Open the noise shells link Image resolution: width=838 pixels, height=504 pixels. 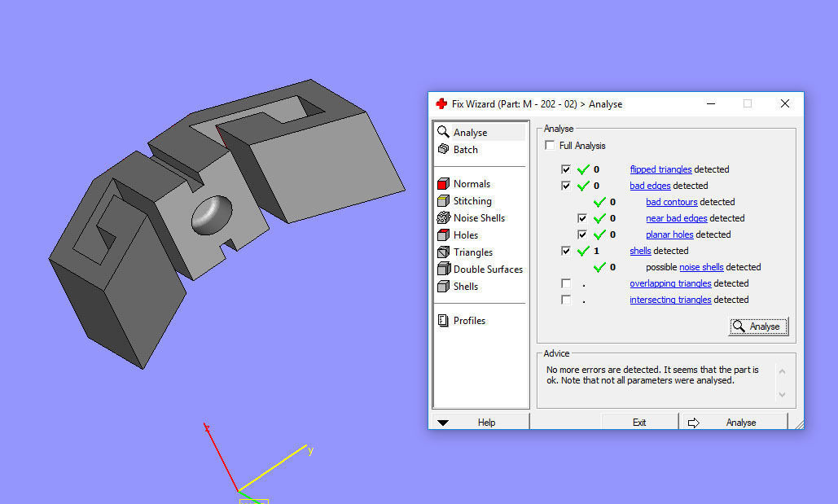(701, 267)
